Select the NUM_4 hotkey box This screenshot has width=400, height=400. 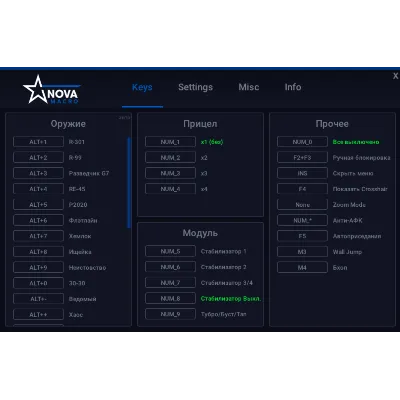170,189
